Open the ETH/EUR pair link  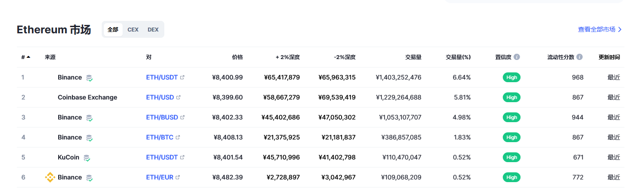coord(160,177)
